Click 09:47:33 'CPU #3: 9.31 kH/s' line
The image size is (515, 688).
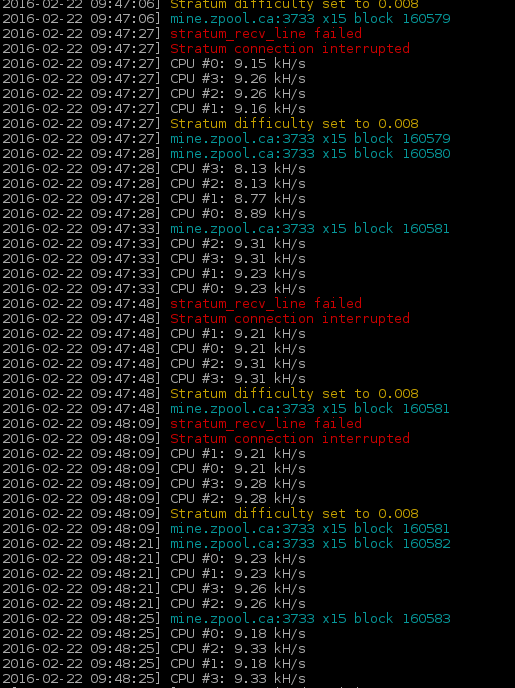[x=238, y=259]
